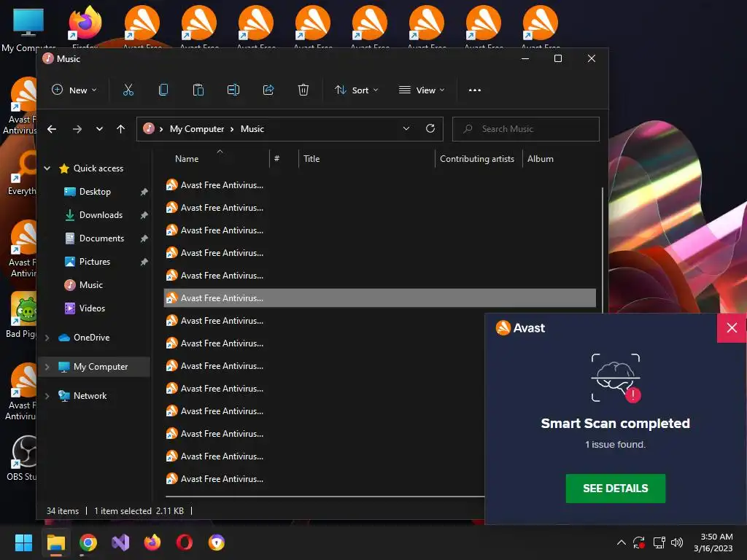Screen dimensions: 747x560
Task: Collapse the Quick access tree
Action: click(47, 168)
